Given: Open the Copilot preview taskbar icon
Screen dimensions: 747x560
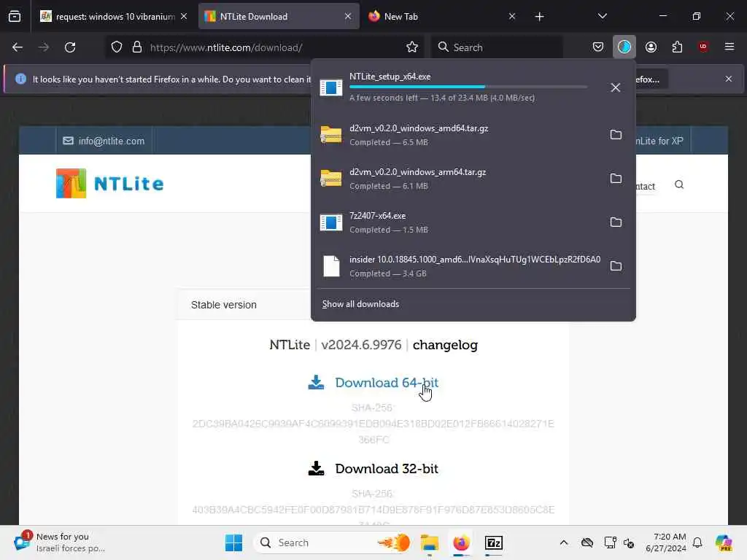Looking at the screenshot, I should click(723, 542).
